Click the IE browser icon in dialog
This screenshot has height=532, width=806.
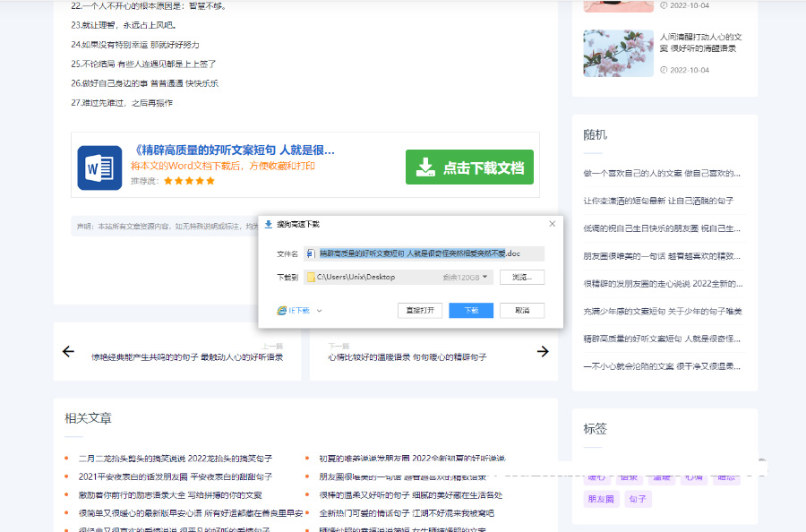(282, 311)
